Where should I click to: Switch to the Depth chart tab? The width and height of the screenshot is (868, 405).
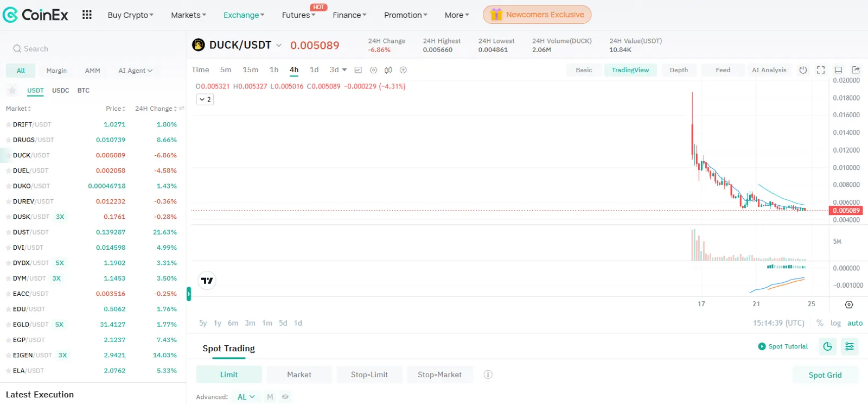679,70
